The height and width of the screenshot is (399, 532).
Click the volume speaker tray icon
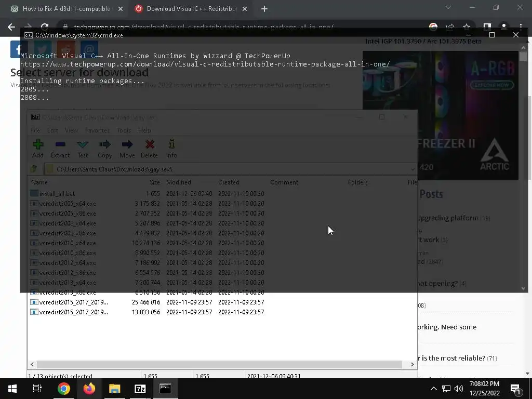(x=458, y=389)
